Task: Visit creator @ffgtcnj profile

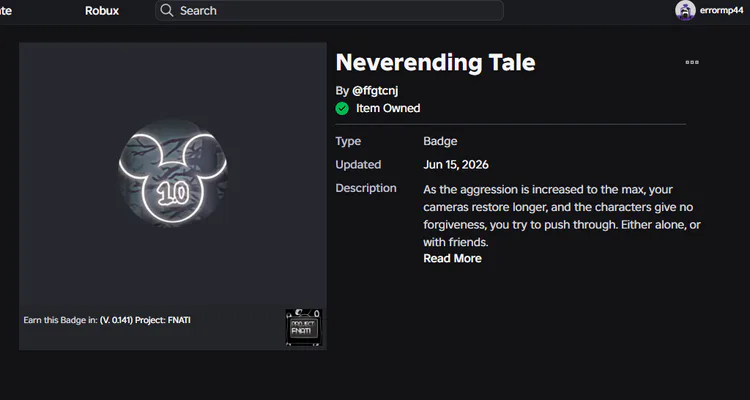Action: coord(375,90)
